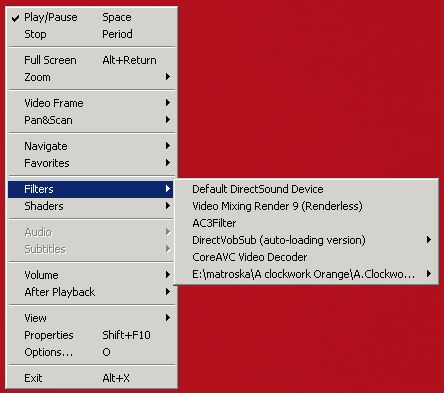Select Stop in the context menu
The height and width of the screenshot is (393, 444).
[91, 34]
